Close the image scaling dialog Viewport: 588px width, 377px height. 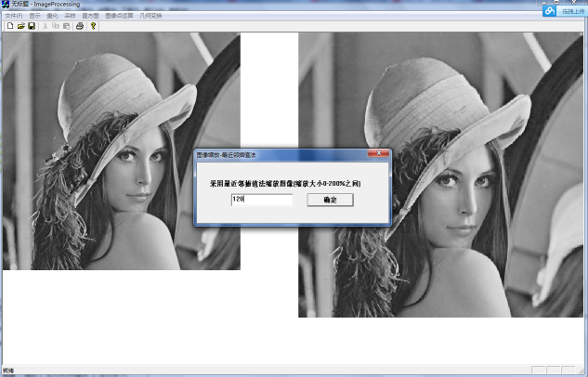coord(378,153)
